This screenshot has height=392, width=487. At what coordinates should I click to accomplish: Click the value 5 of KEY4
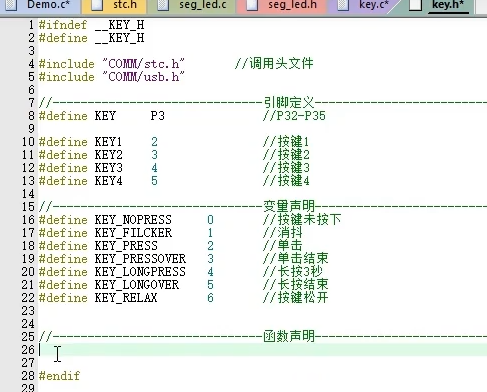pyautogui.click(x=154, y=181)
